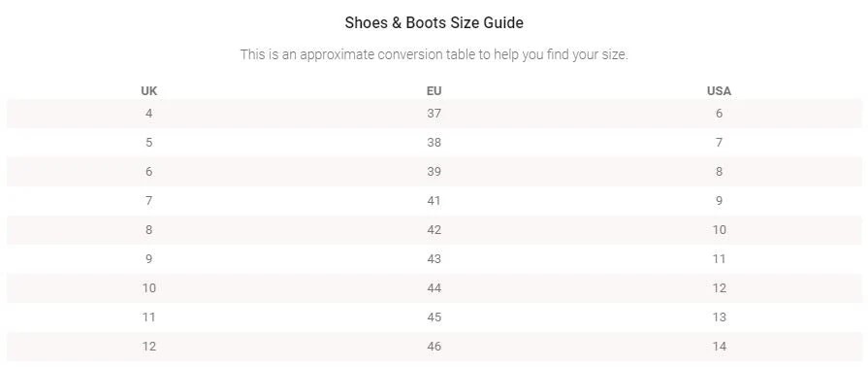Select the EU column header
Screen dimensions: 868x367
[x=434, y=91]
